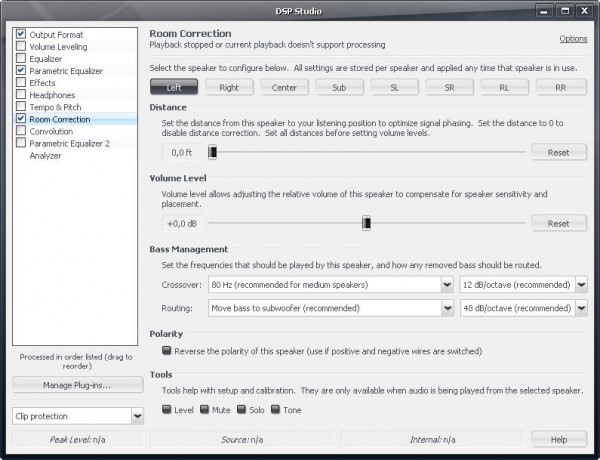
Task: Toggle the Tone tool
Action: [275, 409]
